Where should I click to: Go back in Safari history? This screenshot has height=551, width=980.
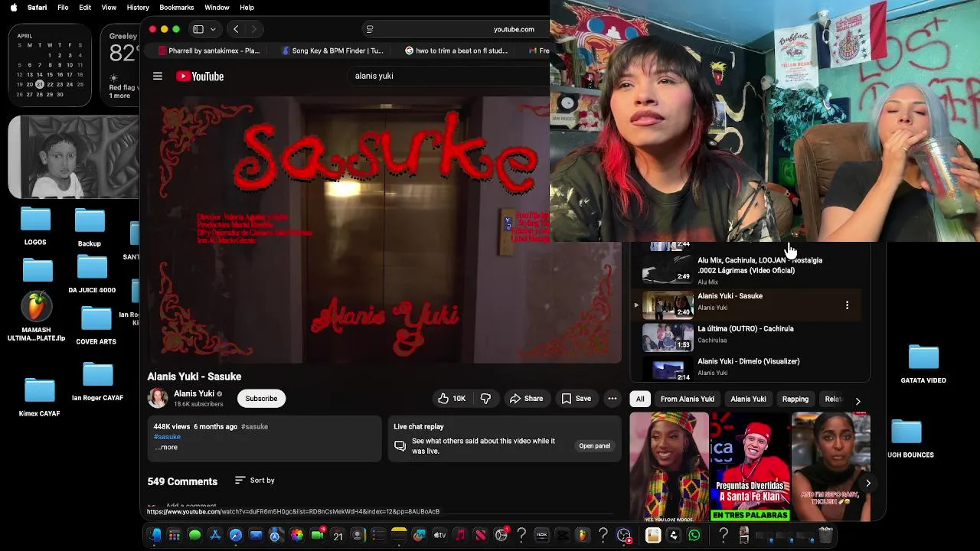(x=236, y=29)
